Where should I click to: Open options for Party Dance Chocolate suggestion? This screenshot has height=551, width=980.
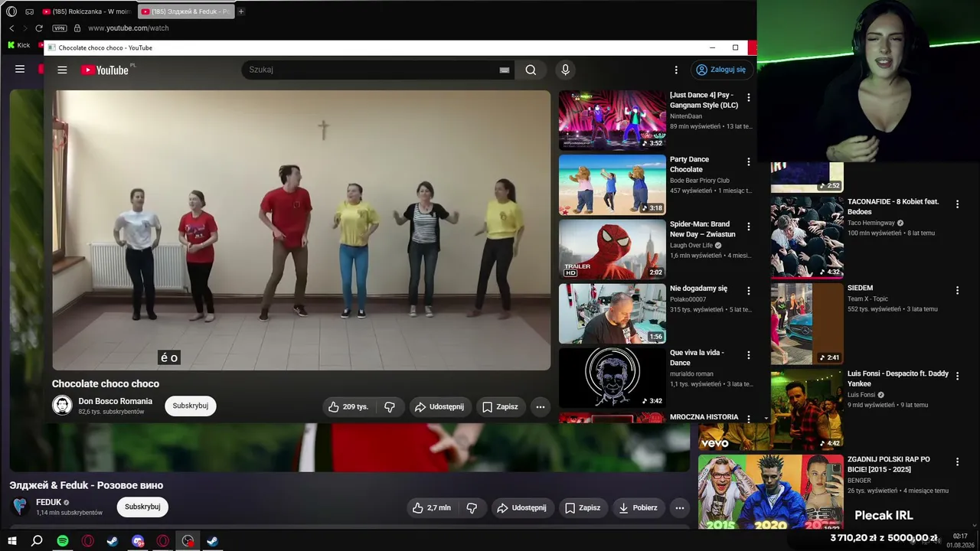pos(748,162)
